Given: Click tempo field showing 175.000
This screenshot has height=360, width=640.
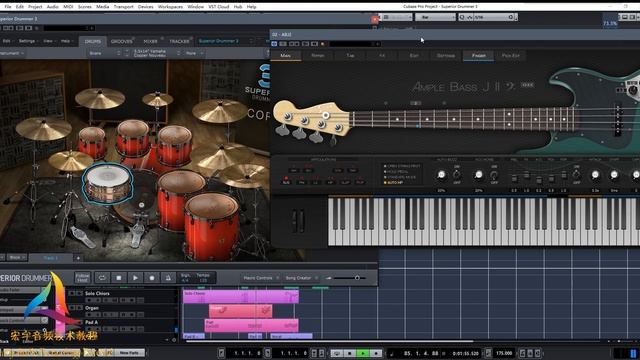Looking at the screenshot, I should tap(504, 353).
